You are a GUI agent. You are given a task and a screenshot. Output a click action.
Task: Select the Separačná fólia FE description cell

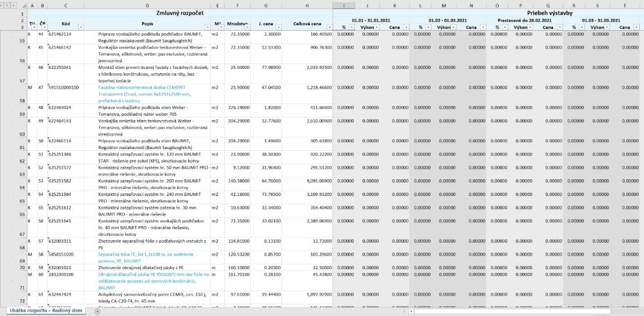[x=147, y=258]
